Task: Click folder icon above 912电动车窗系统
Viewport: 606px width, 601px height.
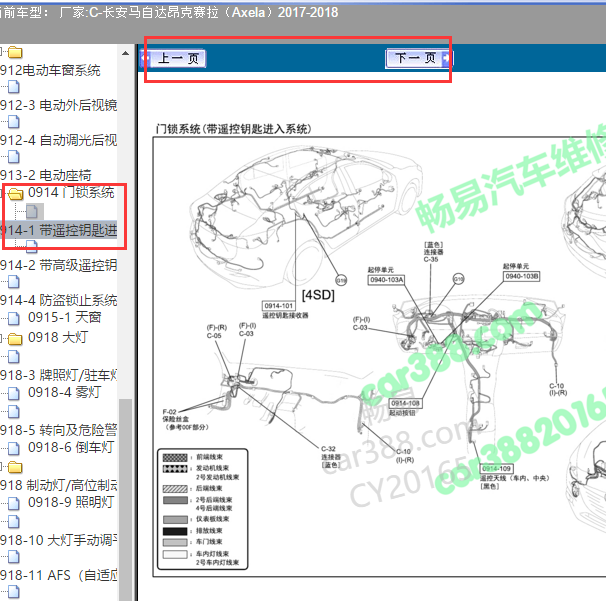Action: pos(15,51)
